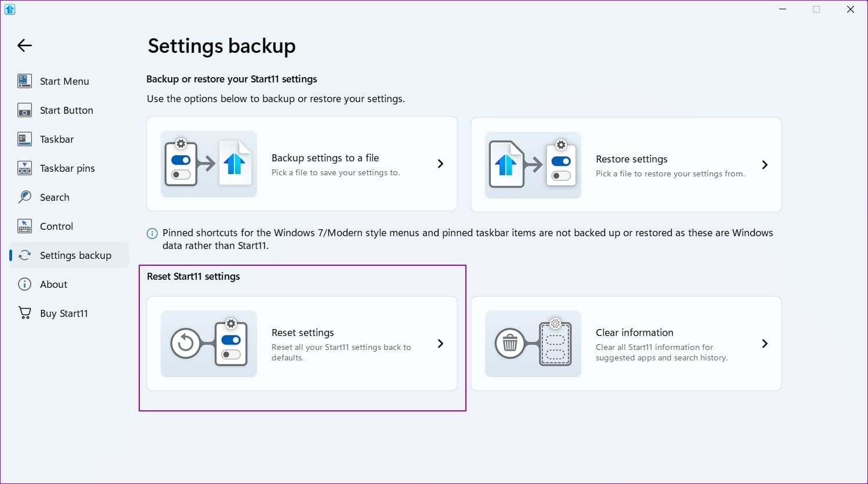Expand the Restore settings chevron
The image size is (868, 484).
pyautogui.click(x=765, y=165)
